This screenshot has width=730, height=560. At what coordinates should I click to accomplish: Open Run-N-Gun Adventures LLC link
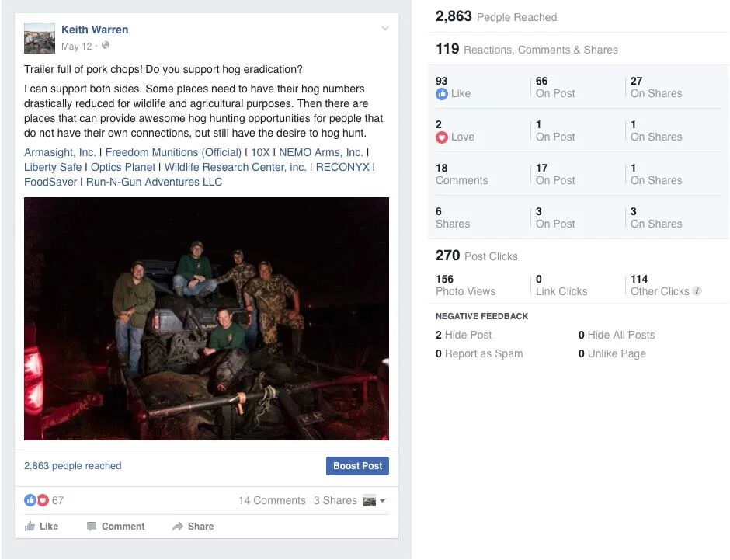tap(154, 182)
